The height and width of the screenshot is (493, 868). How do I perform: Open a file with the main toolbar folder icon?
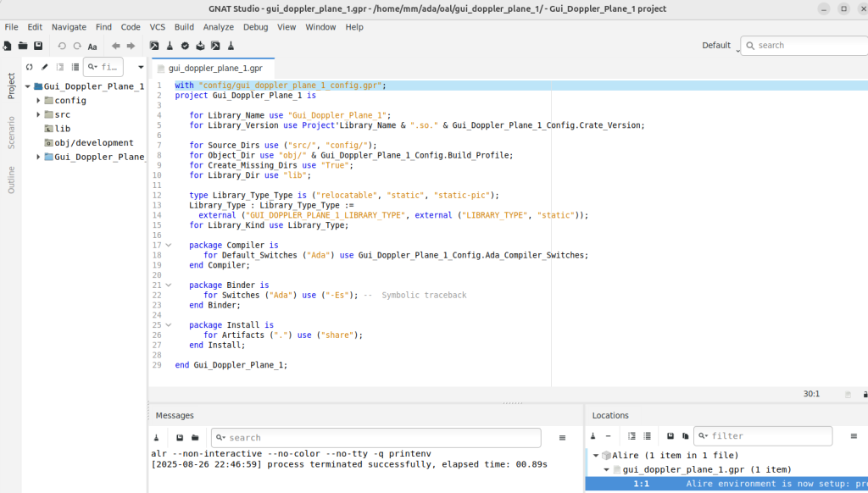point(23,46)
